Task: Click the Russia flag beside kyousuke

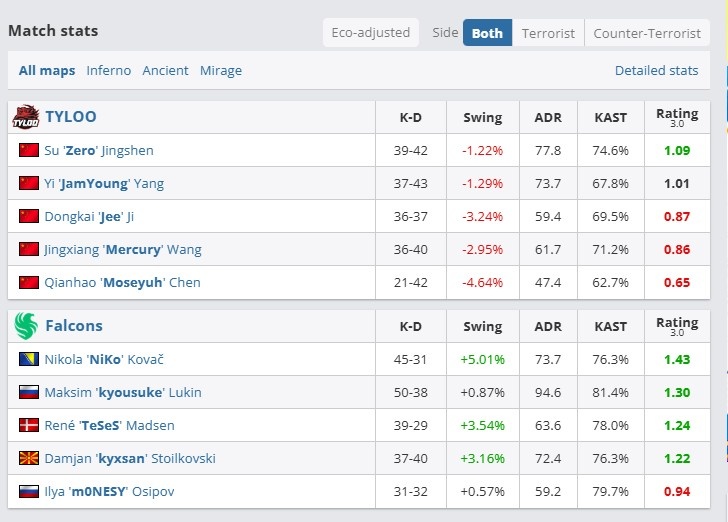Action: click(x=28, y=392)
